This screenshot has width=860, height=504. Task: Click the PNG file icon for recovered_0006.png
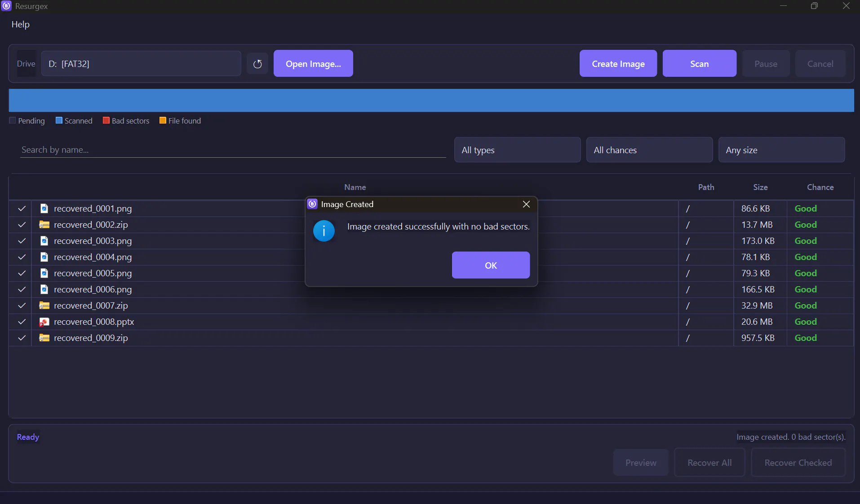(44, 289)
